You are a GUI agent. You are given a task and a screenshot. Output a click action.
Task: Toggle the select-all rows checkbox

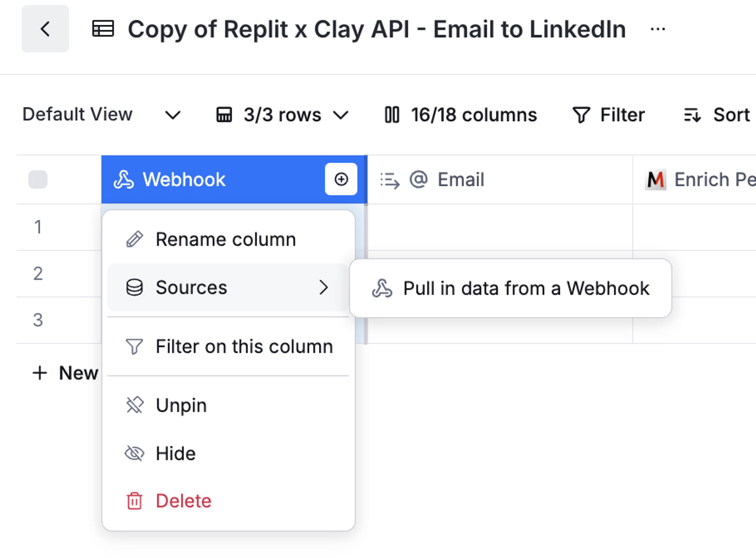click(x=38, y=179)
